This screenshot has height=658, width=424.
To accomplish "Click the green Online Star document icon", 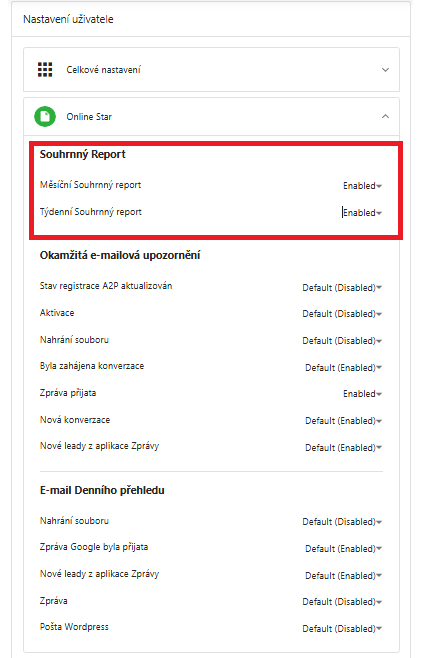I will coord(45,117).
